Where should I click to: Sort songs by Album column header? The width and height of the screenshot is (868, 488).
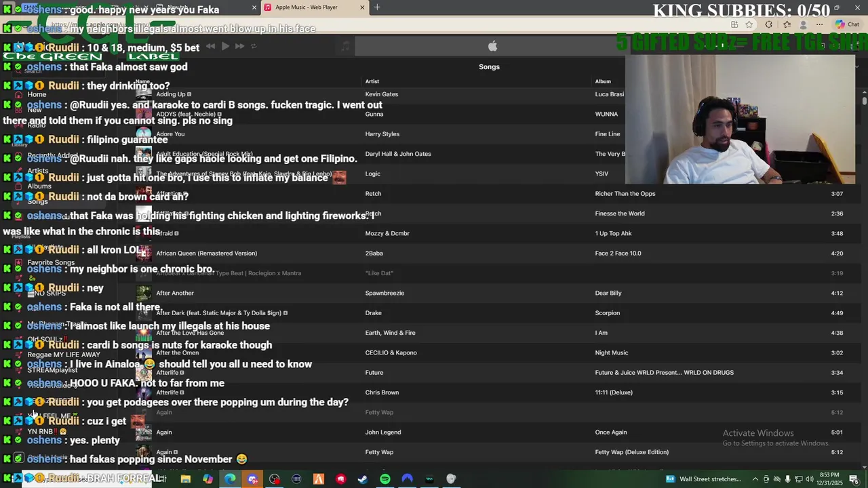(x=603, y=81)
